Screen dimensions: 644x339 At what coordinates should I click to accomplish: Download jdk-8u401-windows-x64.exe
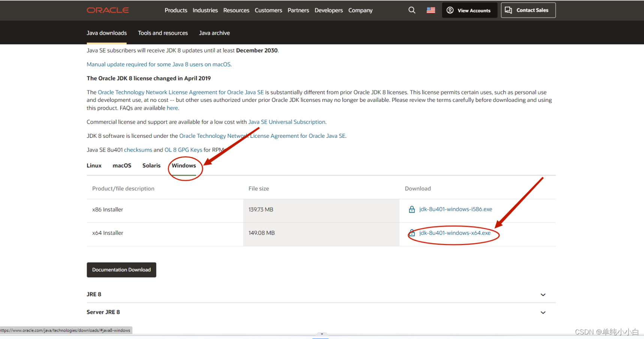click(455, 233)
